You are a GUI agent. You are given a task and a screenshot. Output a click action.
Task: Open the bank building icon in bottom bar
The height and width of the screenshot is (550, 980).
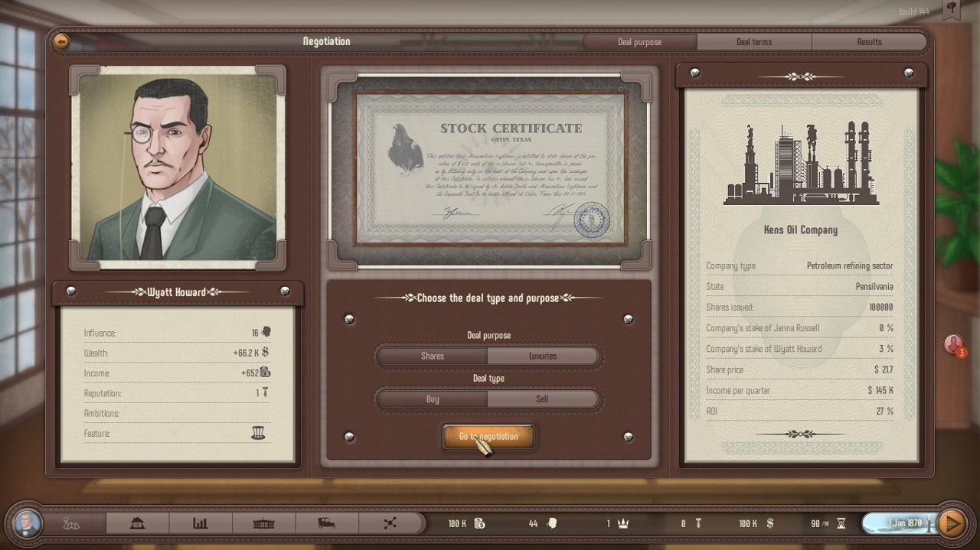click(138, 523)
